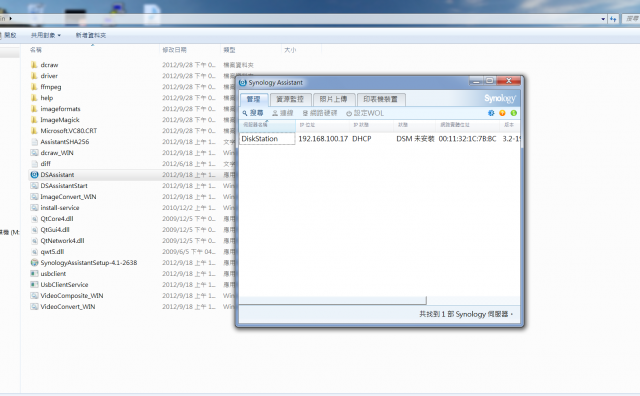Image resolution: width=640 pixels, height=396 pixels.
Task: Open the Explorer address bar history dropdown arrow
Action: (x=603, y=19)
